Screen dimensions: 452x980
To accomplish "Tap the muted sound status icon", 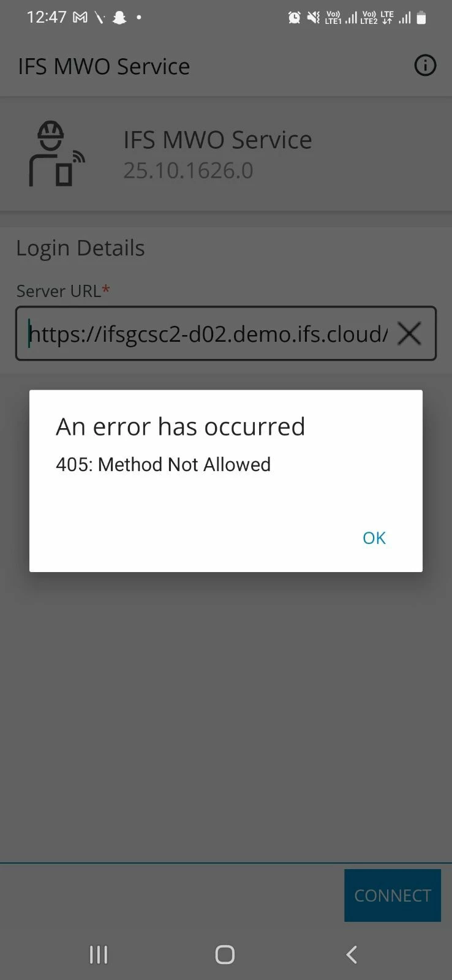I will (313, 18).
